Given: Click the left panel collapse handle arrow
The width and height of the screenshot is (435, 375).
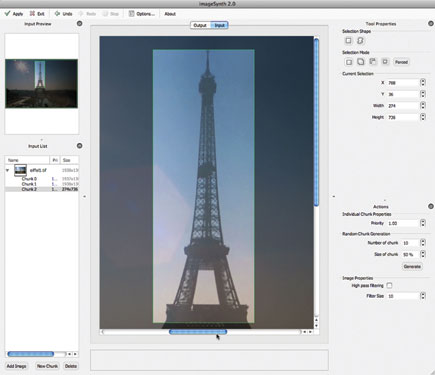Looking at the screenshot, I should pos(85,197).
